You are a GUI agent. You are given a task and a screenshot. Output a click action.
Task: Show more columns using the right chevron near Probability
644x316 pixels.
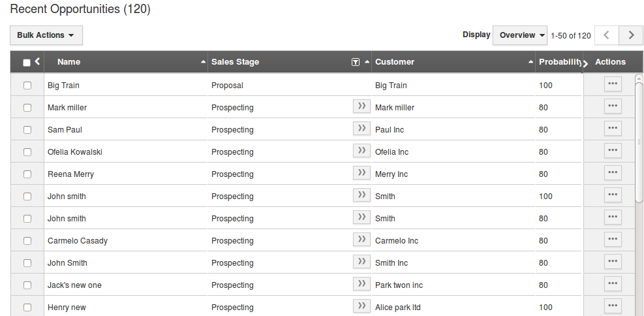[586, 63]
